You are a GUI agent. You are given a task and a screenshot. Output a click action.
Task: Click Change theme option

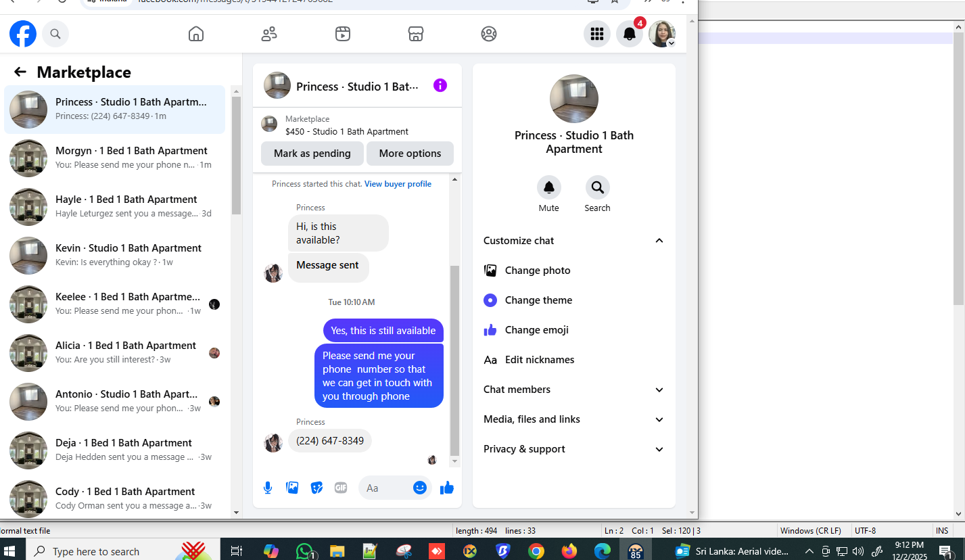click(574, 300)
